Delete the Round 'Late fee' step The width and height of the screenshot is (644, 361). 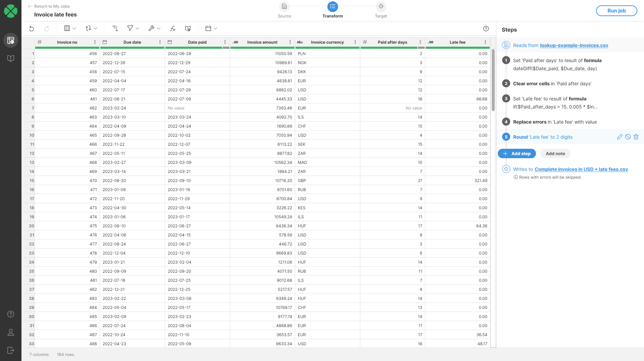[636, 137]
